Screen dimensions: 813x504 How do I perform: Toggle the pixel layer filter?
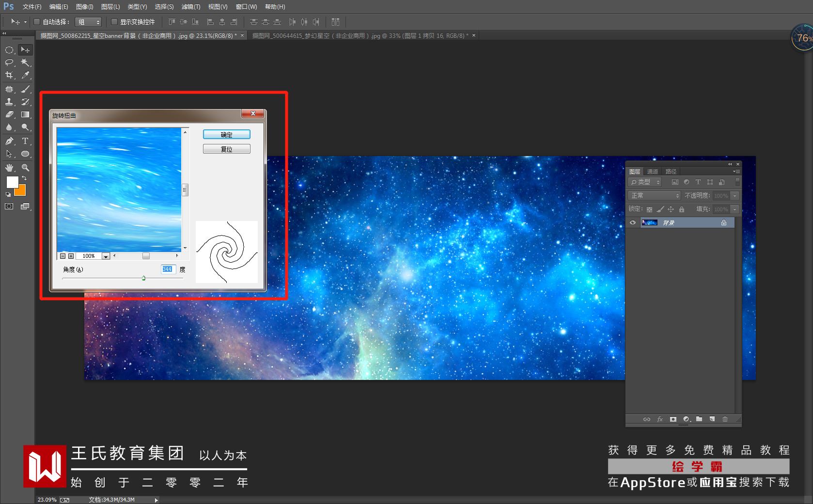click(675, 182)
